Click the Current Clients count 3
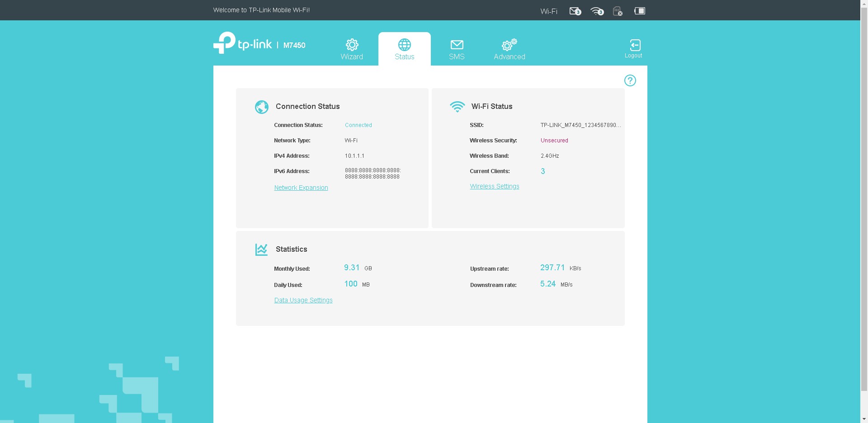The image size is (868, 423). click(x=543, y=171)
